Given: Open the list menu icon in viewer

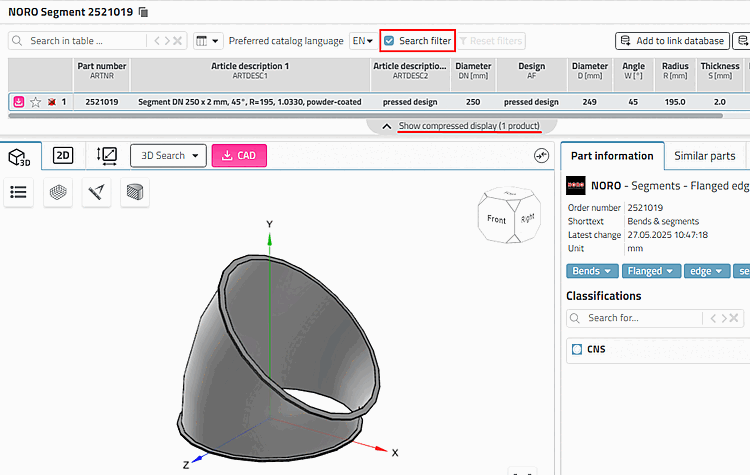Looking at the screenshot, I should (x=19, y=192).
